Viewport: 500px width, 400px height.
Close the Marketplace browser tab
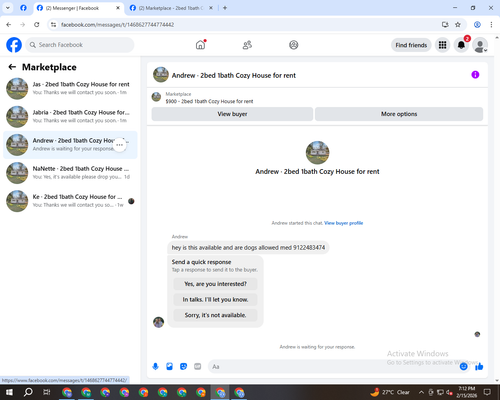pos(211,8)
